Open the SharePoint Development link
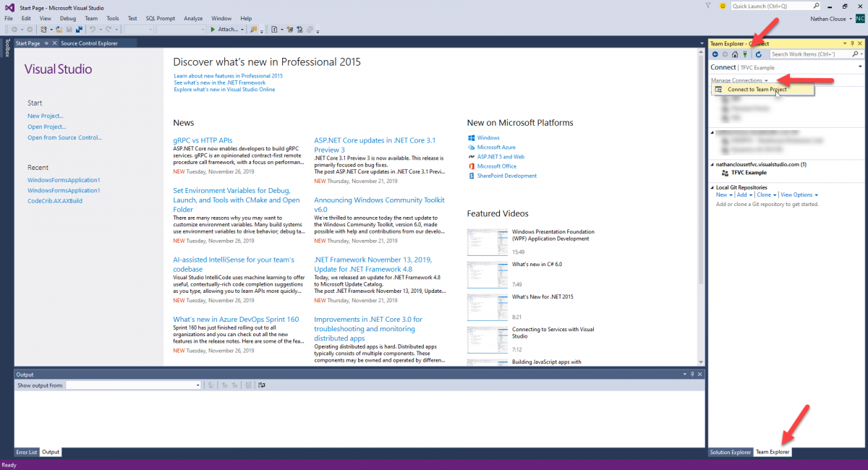The height and width of the screenshot is (470, 868). tap(507, 176)
